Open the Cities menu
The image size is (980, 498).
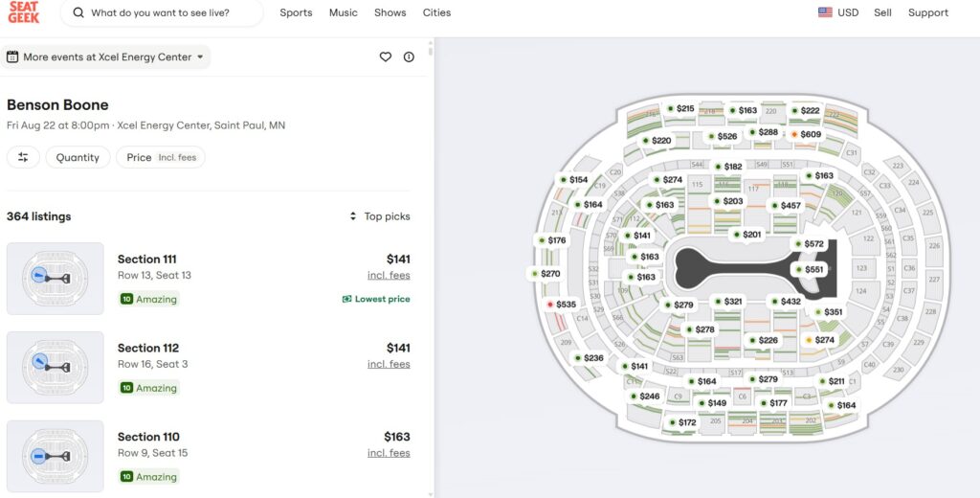click(x=436, y=12)
